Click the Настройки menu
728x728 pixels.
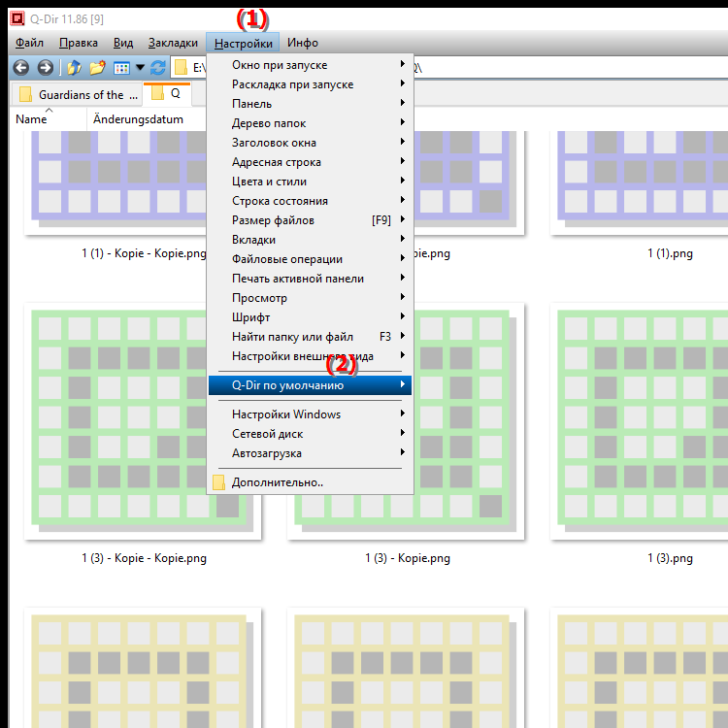coord(243,43)
